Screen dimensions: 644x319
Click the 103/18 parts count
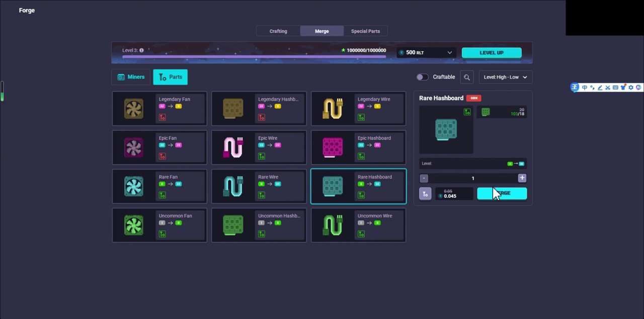click(x=518, y=114)
